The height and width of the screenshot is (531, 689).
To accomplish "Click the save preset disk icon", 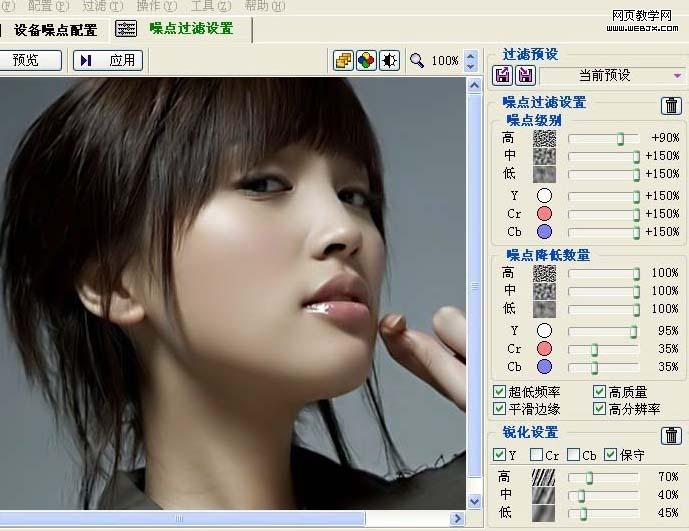I will 526,75.
